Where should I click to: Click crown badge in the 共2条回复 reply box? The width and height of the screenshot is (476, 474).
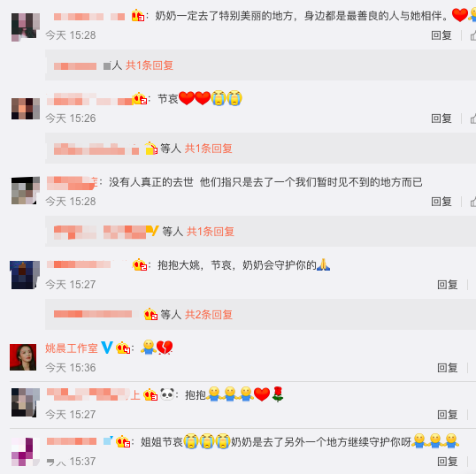point(150,315)
